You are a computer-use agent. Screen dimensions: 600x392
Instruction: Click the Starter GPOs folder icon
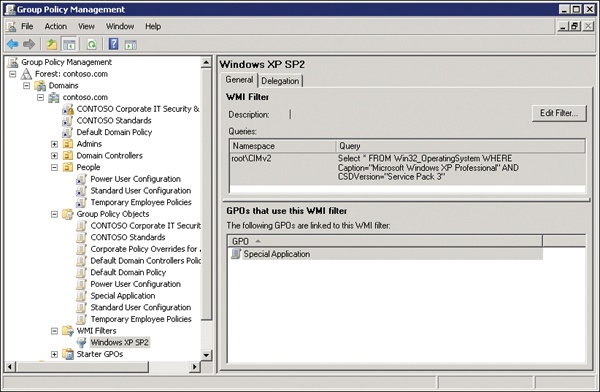[x=68, y=354]
